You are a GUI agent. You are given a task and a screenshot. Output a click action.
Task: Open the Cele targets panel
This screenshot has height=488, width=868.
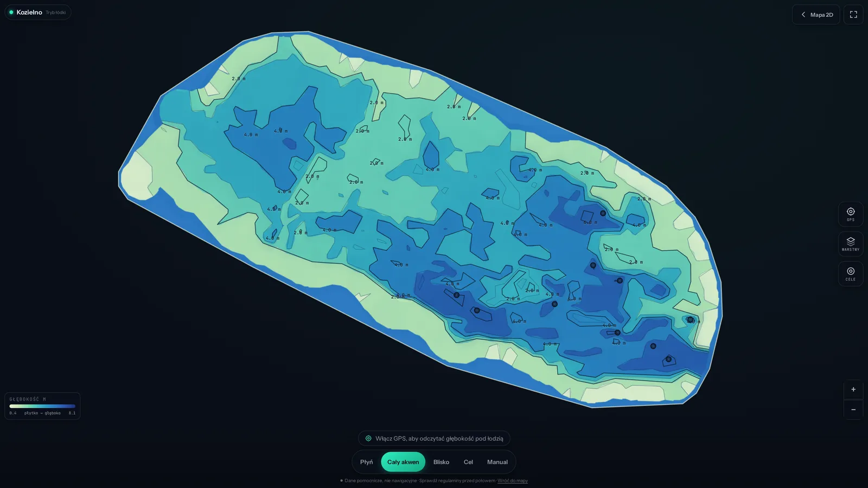coord(851,274)
